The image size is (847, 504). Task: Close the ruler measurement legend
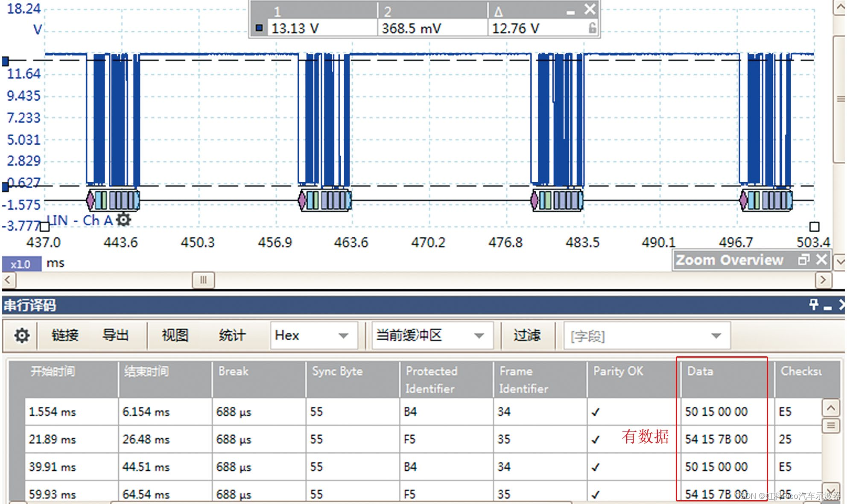point(590,9)
